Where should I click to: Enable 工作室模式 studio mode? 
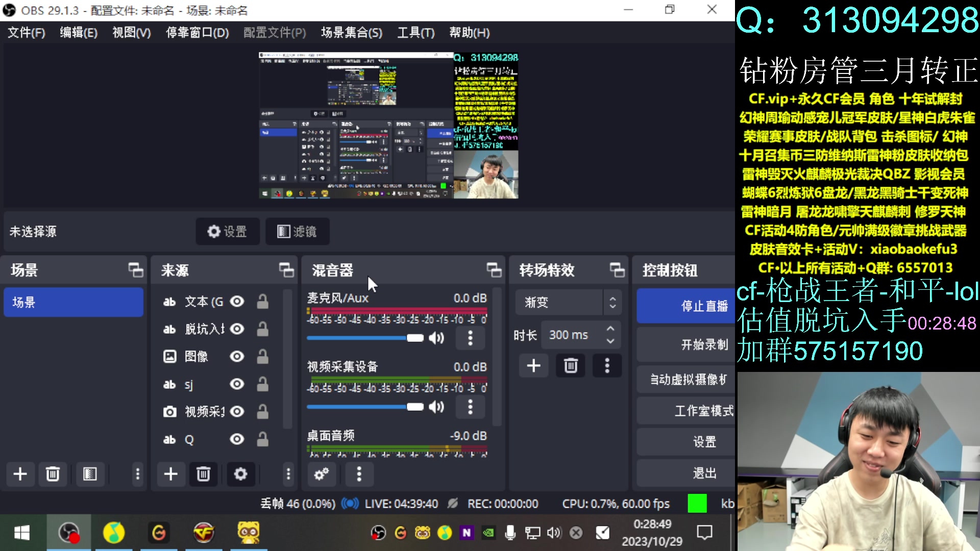pyautogui.click(x=685, y=410)
